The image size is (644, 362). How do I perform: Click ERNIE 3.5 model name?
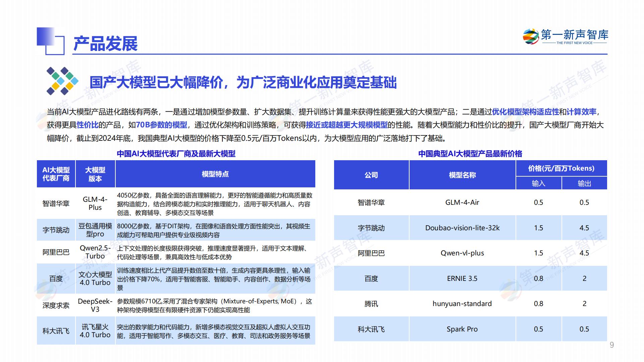[463, 279]
